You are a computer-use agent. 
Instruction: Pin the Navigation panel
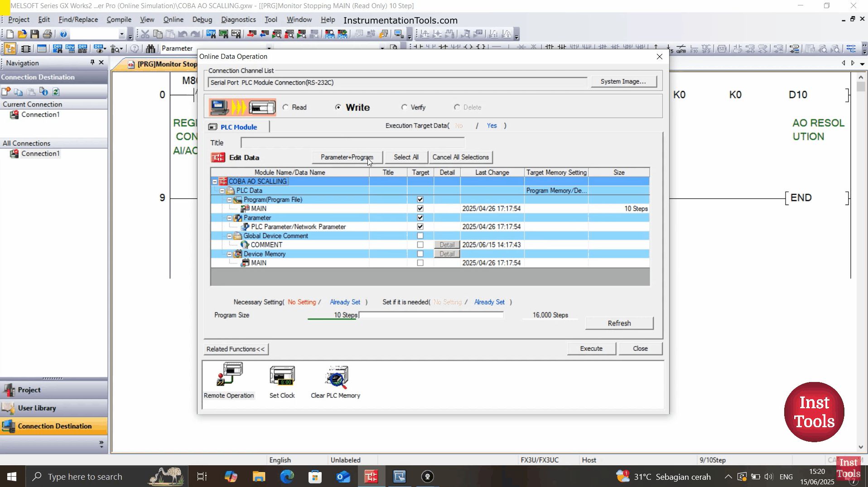(x=92, y=62)
